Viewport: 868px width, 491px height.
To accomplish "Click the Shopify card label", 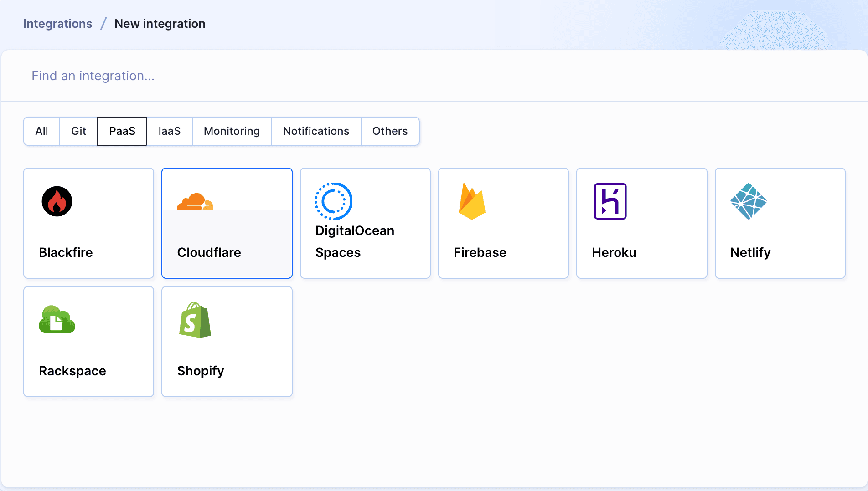I will pyautogui.click(x=201, y=371).
